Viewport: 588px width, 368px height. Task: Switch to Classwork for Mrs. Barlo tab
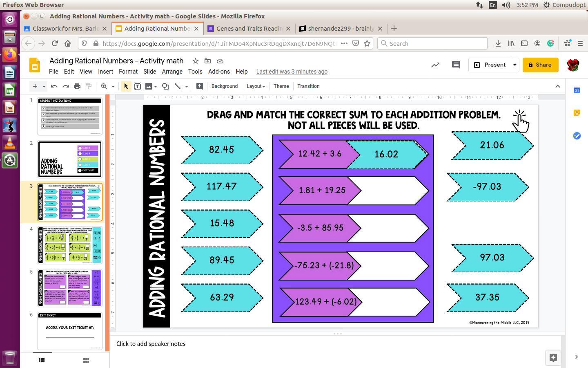click(x=66, y=29)
